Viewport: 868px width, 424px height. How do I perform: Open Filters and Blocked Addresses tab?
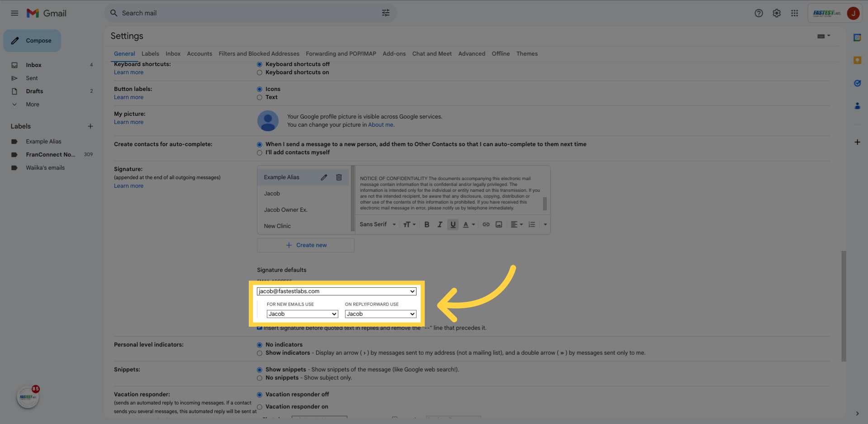[x=259, y=53]
